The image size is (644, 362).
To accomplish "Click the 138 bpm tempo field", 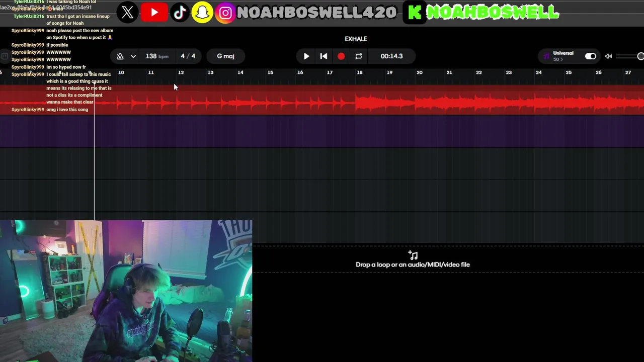I will tap(156, 56).
